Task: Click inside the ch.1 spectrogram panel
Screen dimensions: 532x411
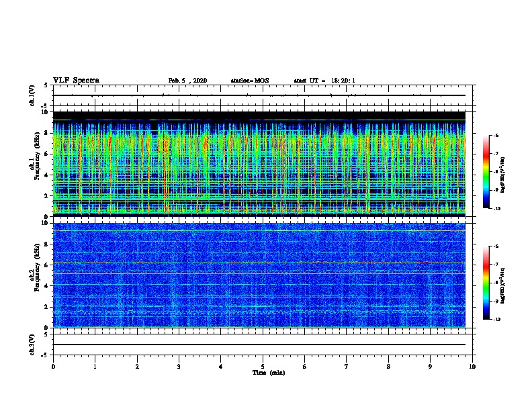Action: [x=259, y=164]
